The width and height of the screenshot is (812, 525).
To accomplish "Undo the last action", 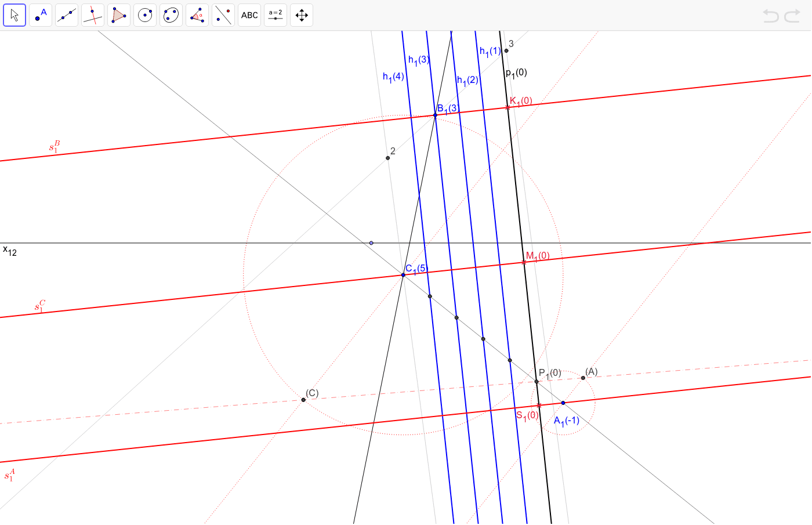I will point(771,16).
